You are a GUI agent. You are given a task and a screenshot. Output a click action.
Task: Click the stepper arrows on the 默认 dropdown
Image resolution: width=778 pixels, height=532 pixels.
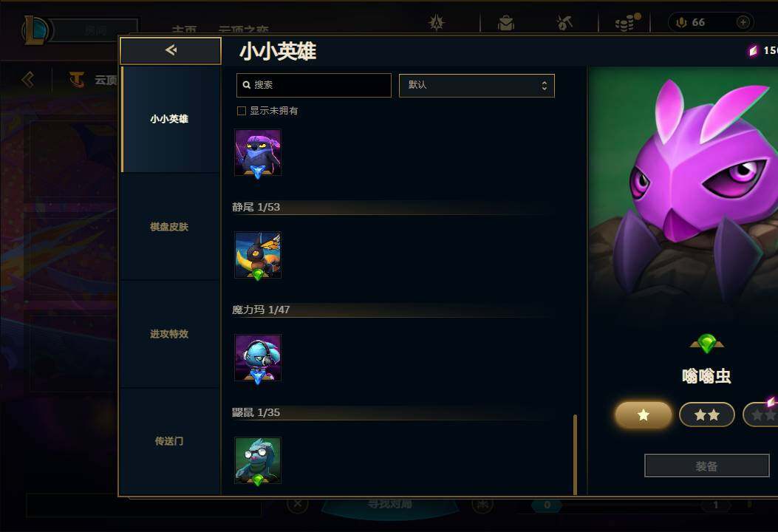(x=545, y=86)
